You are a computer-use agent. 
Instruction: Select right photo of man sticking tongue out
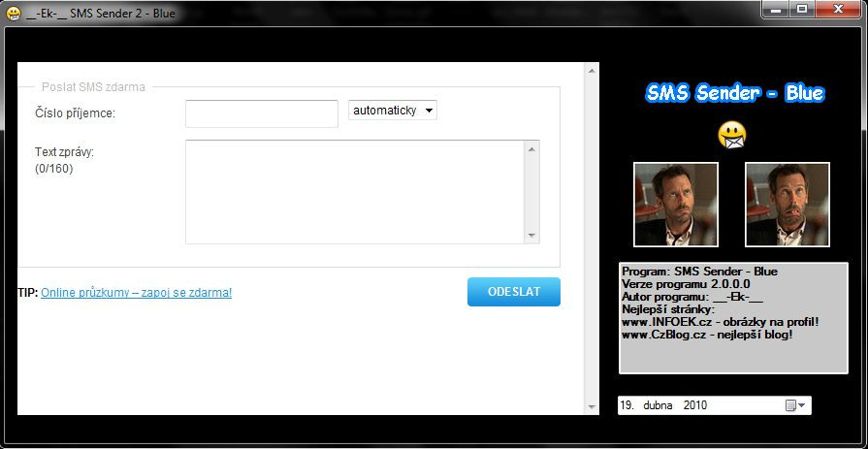click(788, 205)
